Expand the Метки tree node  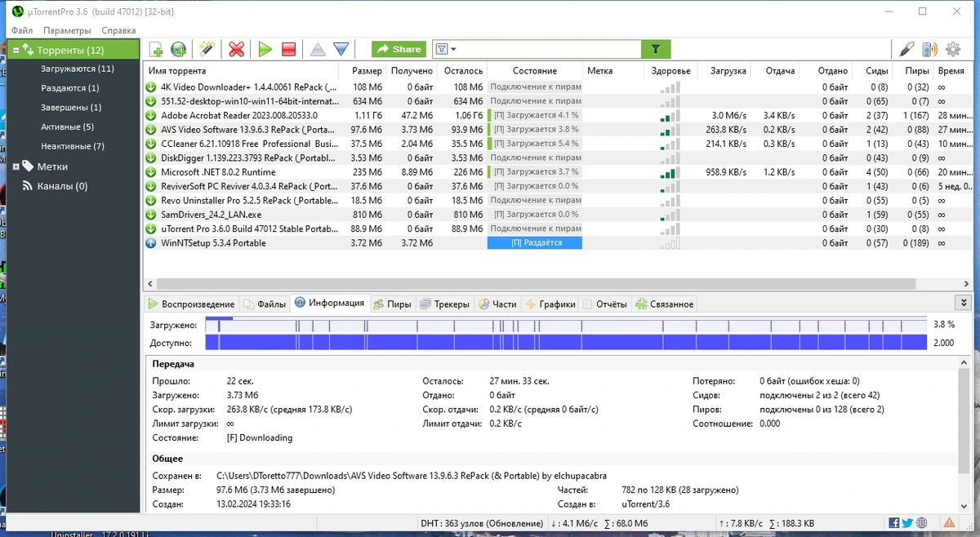point(16,166)
